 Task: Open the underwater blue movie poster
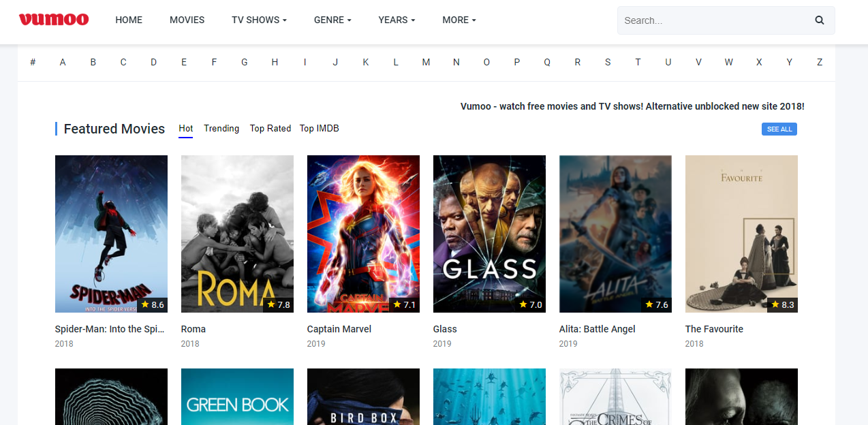coord(489,396)
